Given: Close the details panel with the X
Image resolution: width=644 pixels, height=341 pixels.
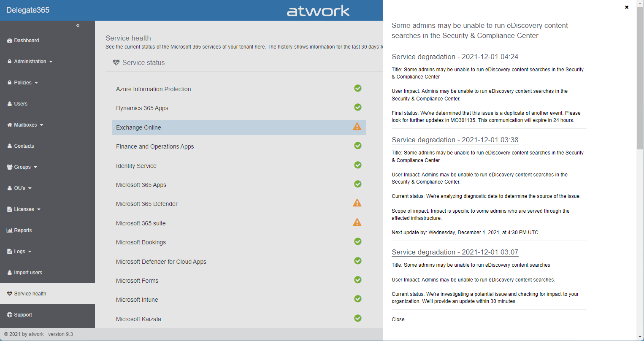Looking at the screenshot, I should [627, 7].
